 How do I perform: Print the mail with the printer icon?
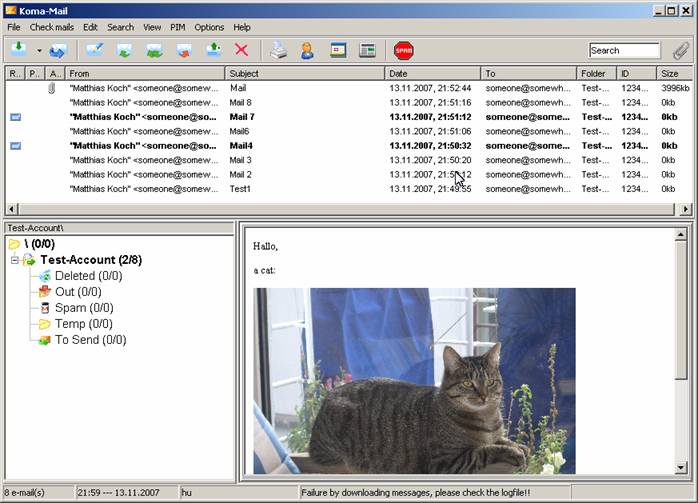pos(279,50)
